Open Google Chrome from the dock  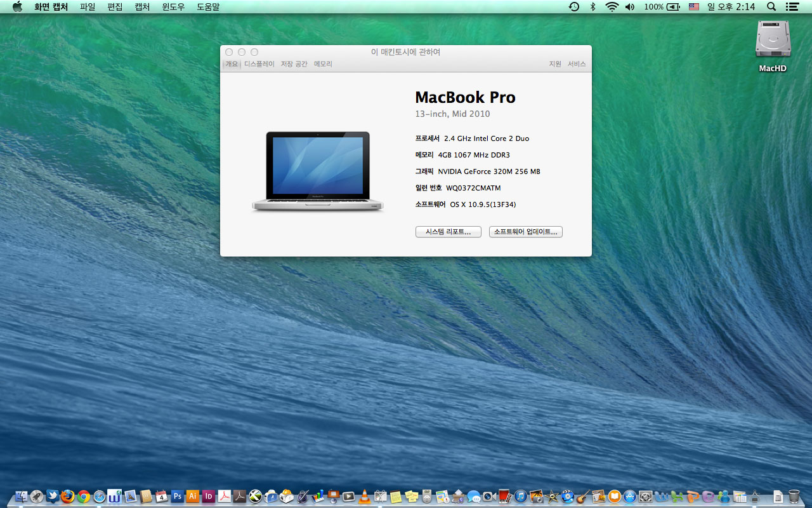[84, 497]
